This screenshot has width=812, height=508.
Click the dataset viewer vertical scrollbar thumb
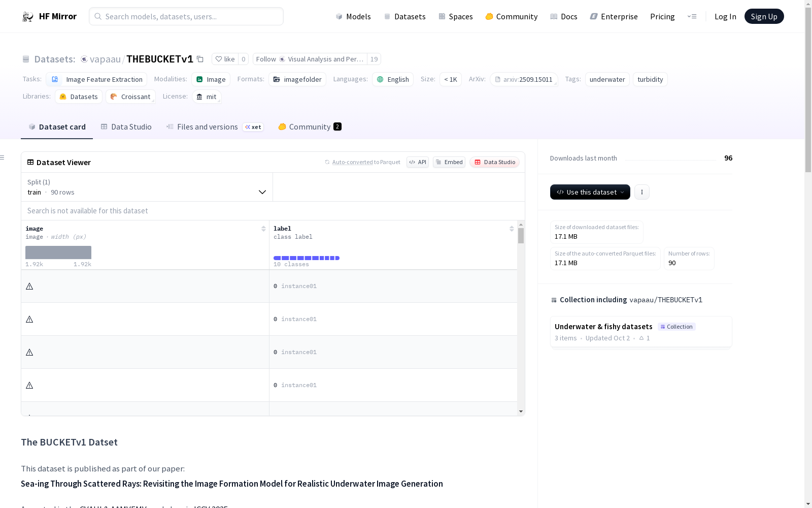(521, 236)
